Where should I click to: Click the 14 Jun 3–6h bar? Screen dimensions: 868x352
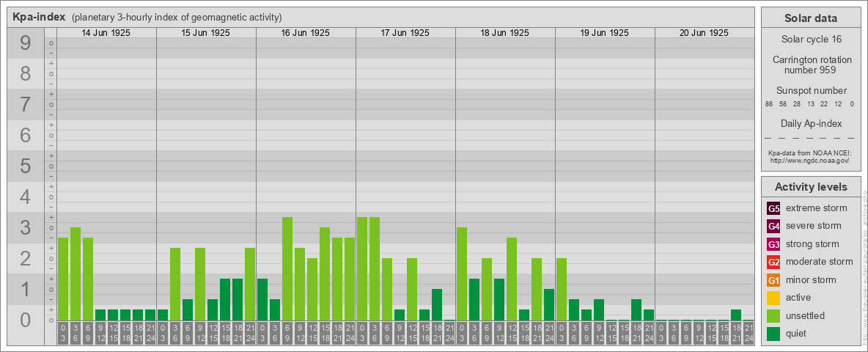click(76, 274)
